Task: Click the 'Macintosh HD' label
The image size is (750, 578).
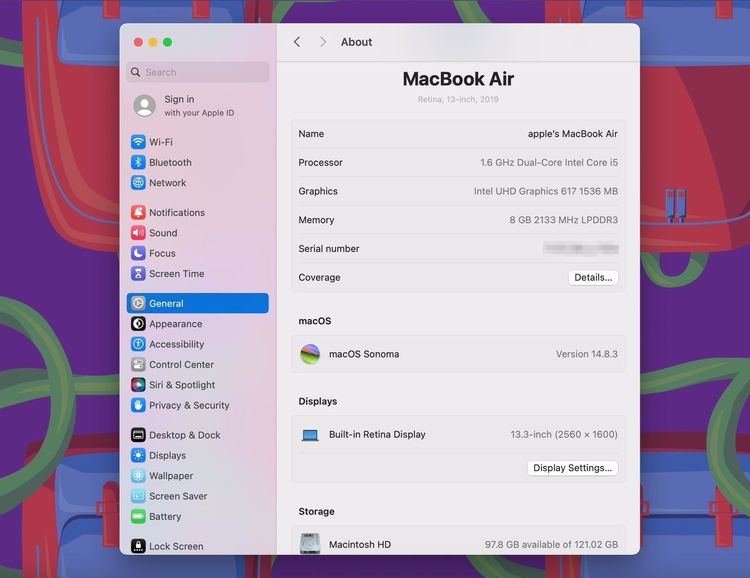Action: point(360,545)
